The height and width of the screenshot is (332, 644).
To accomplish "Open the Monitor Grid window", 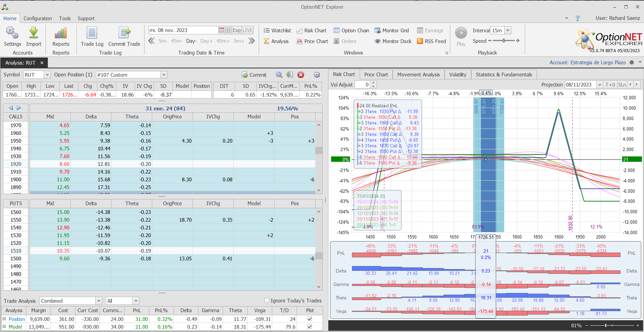I will pos(392,31).
